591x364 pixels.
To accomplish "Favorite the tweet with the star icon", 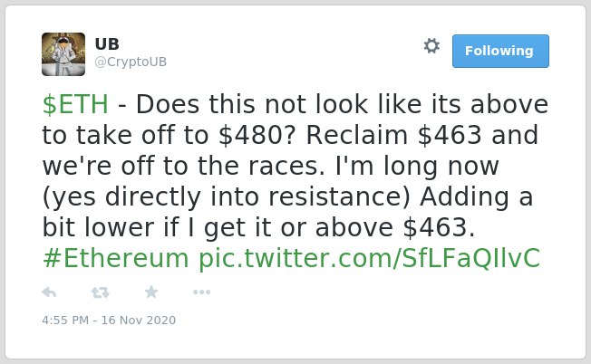I will (151, 292).
